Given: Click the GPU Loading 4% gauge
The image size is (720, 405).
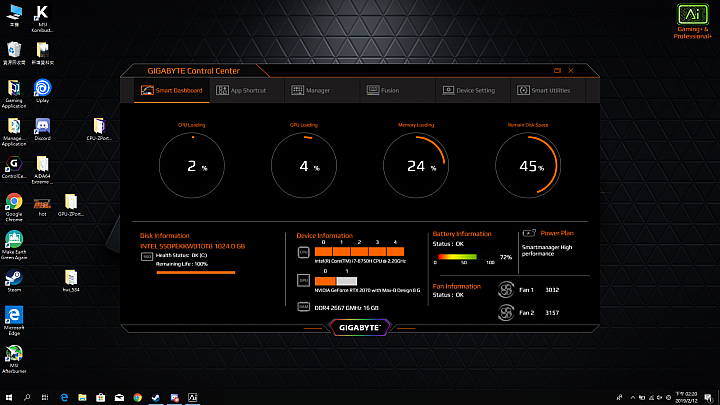Looking at the screenshot, I should tap(304, 165).
